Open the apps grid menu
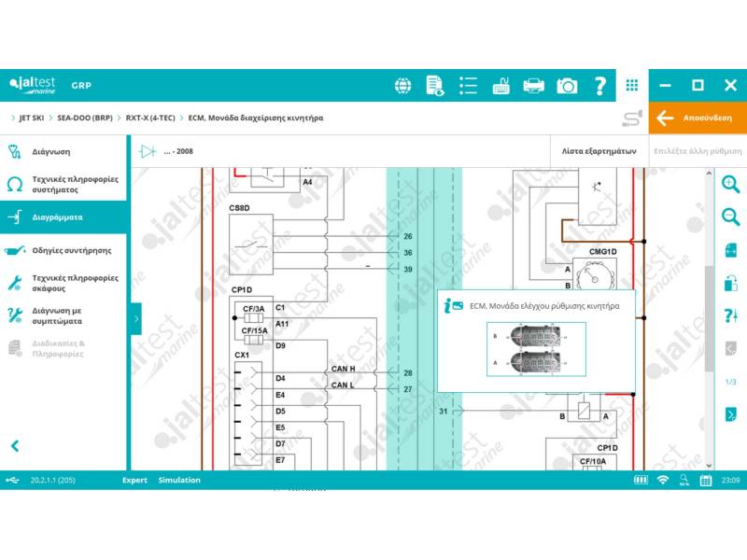 coord(632,86)
